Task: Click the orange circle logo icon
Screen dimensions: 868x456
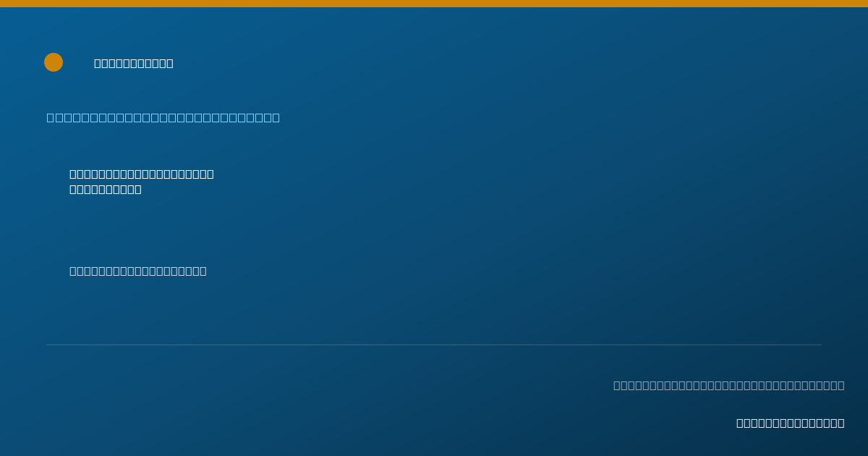Action: tap(54, 62)
